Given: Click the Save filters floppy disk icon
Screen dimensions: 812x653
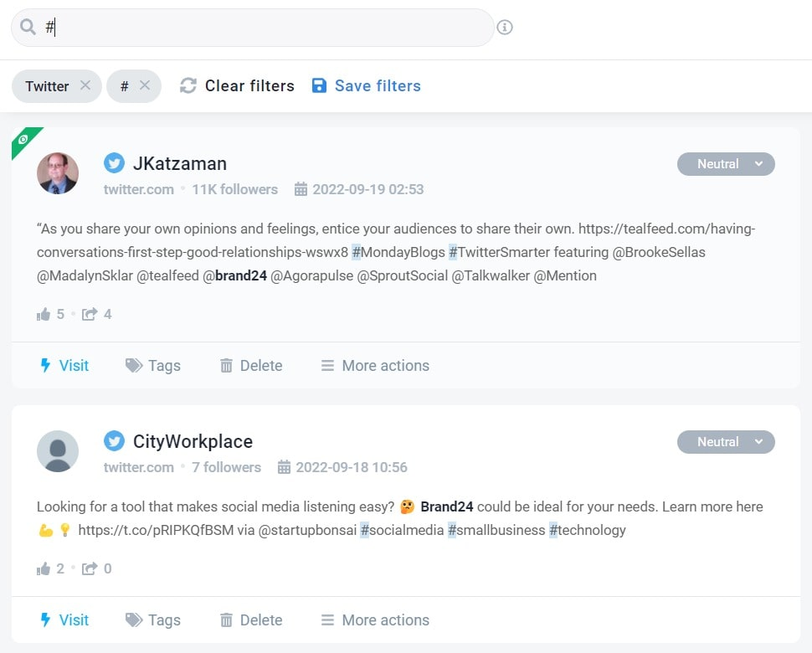Looking at the screenshot, I should [319, 85].
